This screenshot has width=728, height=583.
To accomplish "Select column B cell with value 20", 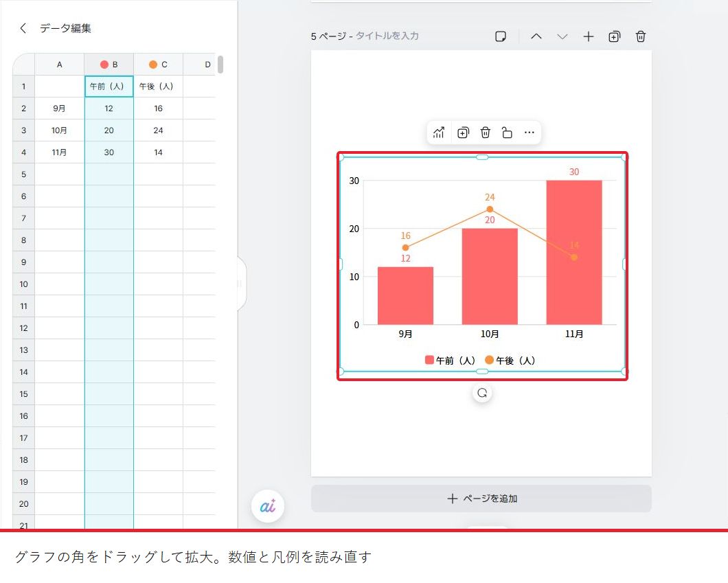I will 109,130.
